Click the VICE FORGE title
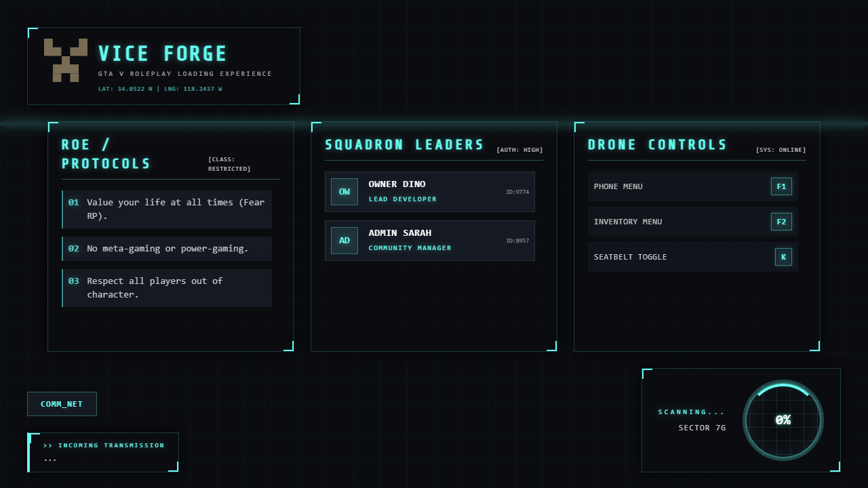The width and height of the screenshot is (868, 488). [163, 54]
